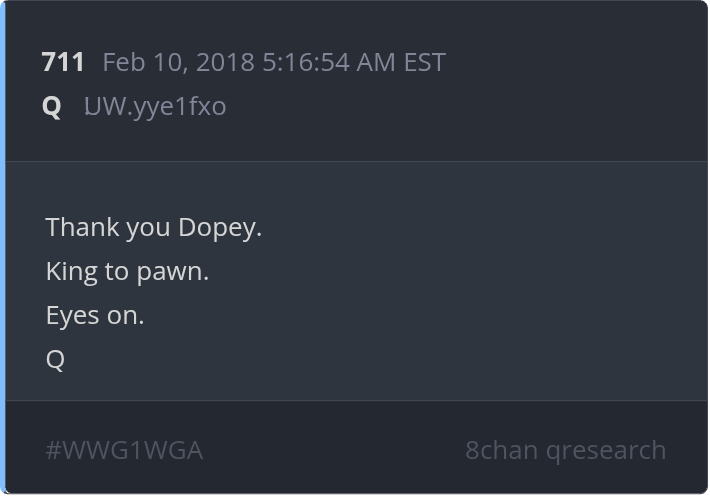Select the date Feb 10, 2018

click(178, 62)
